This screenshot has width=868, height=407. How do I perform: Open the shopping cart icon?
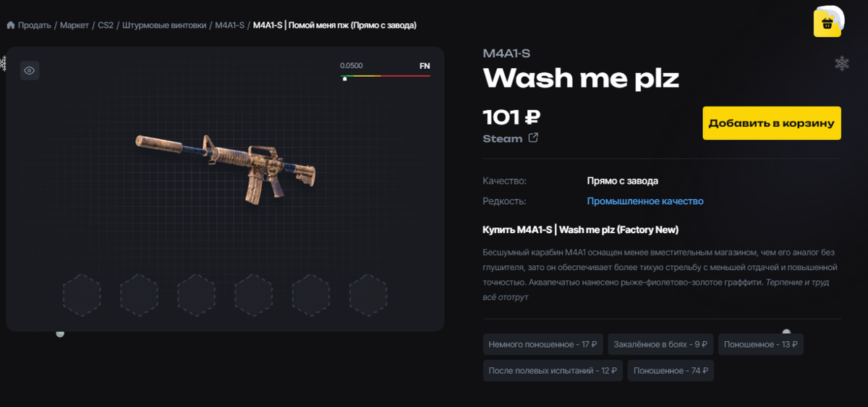[x=827, y=23]
